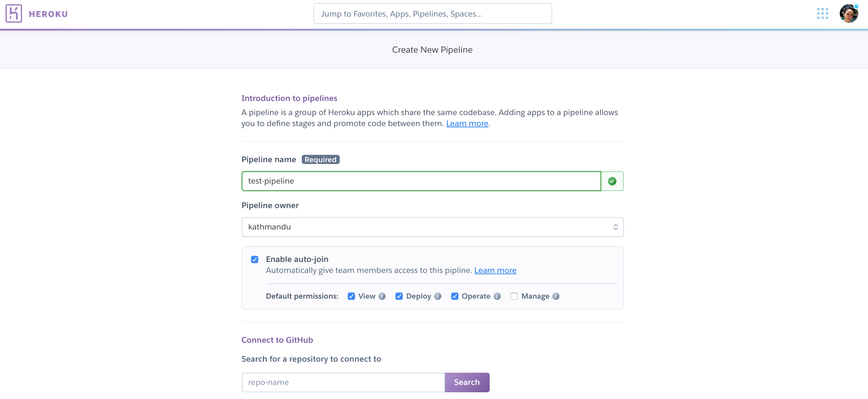Select kathmandu from owner dropdown
The height and width of the screenshot is (399, 868).
432,226
